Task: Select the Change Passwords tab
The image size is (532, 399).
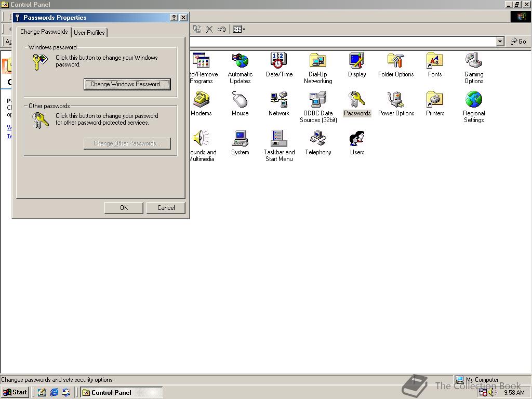Action: [44, 32]
